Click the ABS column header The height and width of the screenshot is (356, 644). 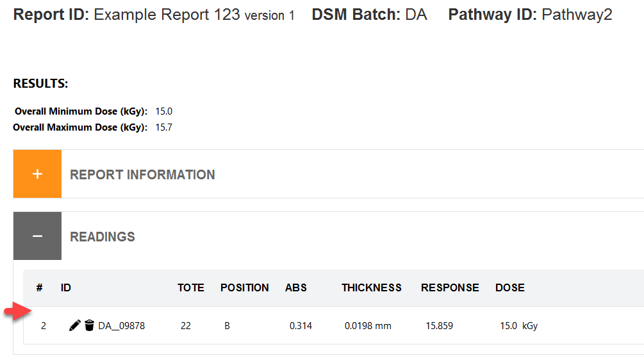click(296, 288)
